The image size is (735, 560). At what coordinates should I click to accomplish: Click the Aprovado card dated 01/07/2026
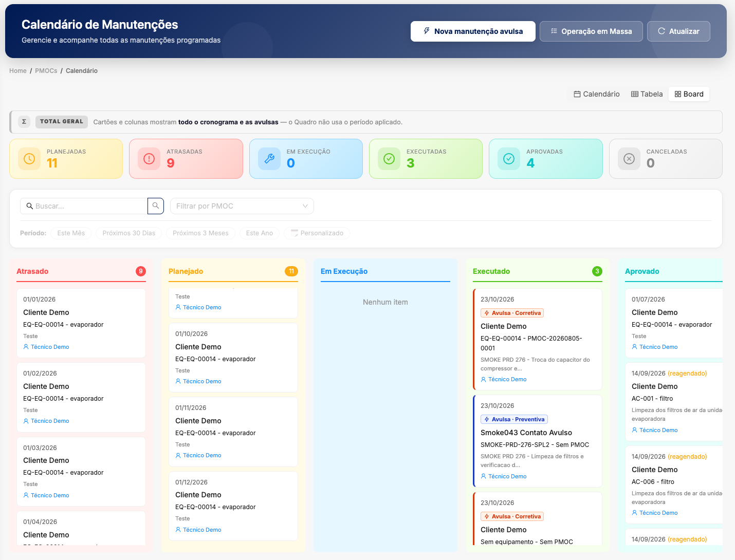coord(674,323)
